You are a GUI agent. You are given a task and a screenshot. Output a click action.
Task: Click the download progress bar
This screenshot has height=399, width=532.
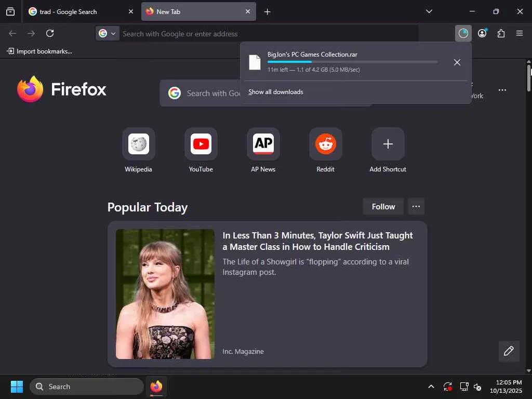[x=353, y=62]
